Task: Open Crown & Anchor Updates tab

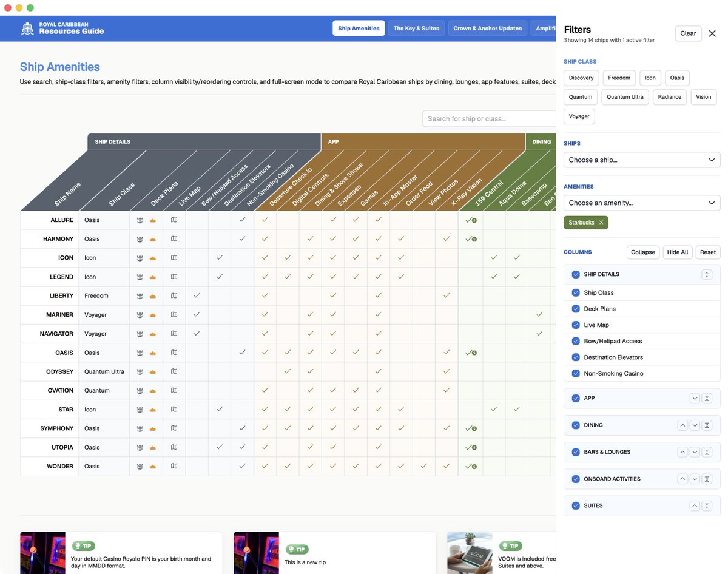Action: (x=488, y=29)
